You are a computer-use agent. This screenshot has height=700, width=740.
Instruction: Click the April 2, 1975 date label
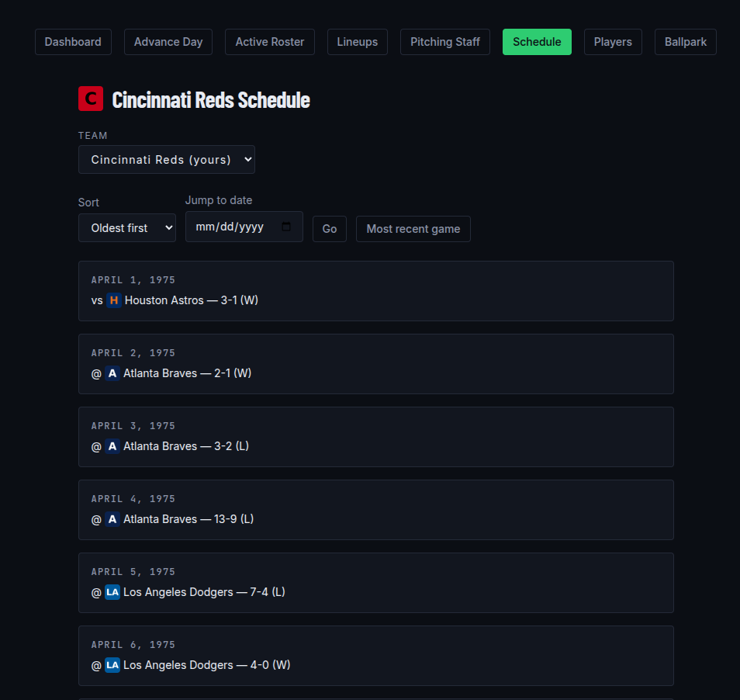pyautogui.click(x=133, y=353)
